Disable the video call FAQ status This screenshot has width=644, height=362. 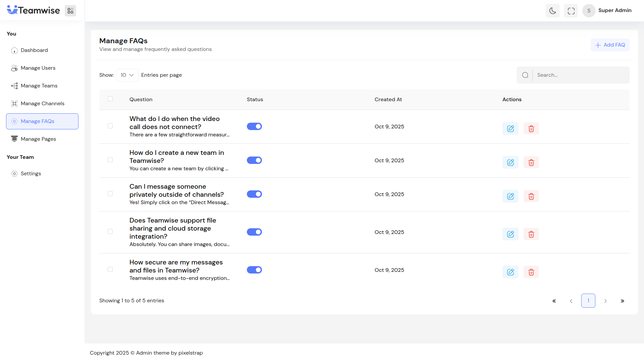point(254,126)
